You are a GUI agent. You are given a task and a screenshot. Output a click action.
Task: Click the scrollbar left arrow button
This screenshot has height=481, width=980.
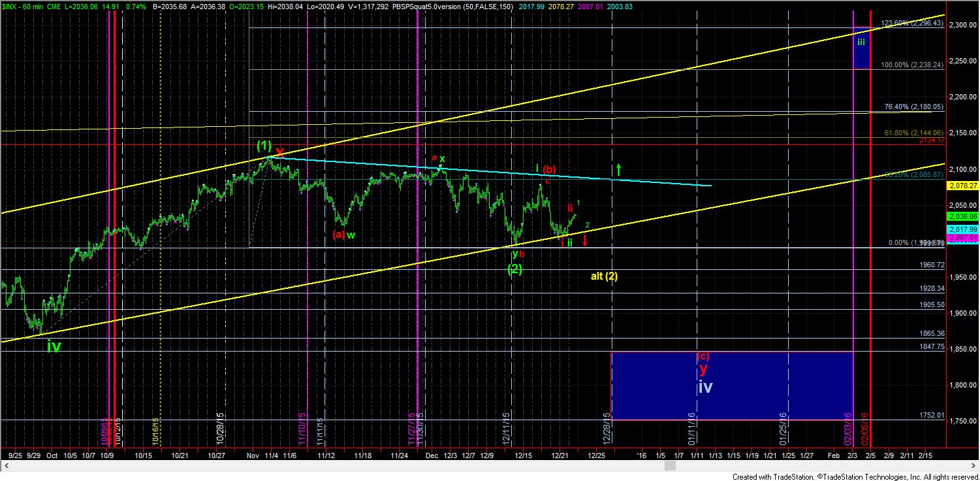pyautogui.click(x=5, y=465)
